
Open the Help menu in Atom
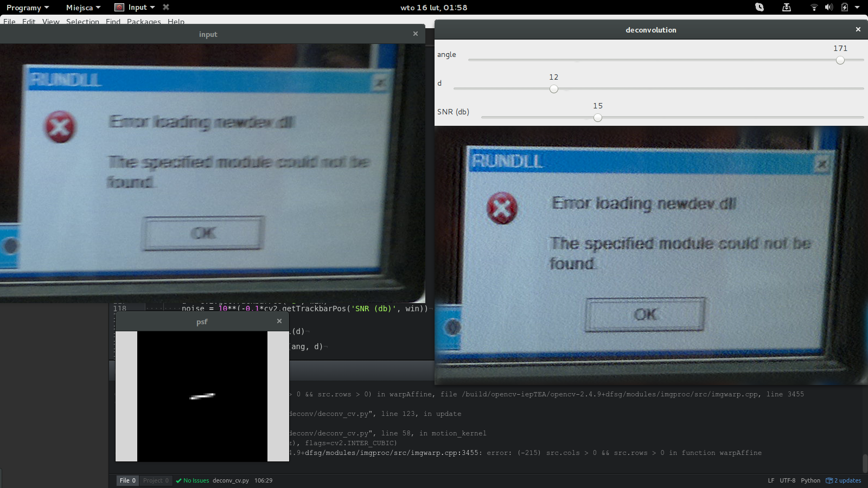[176, 22]
